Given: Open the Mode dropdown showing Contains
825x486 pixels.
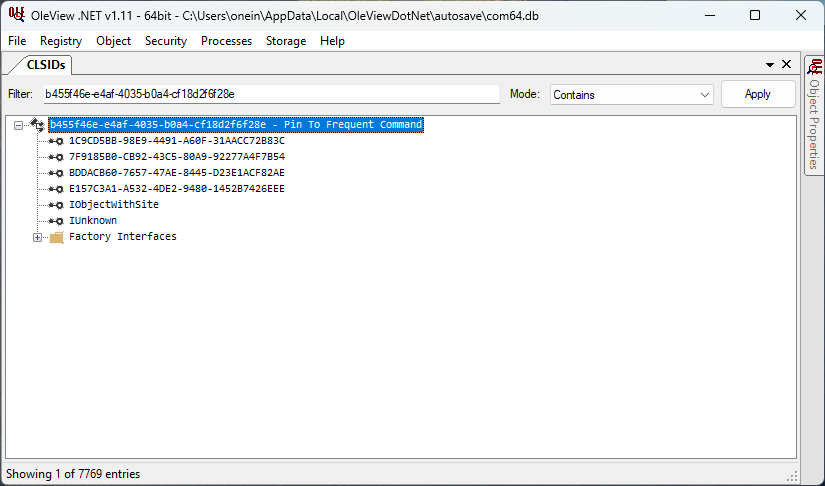Looking at the screenshot, I should (x=631, y=94).
